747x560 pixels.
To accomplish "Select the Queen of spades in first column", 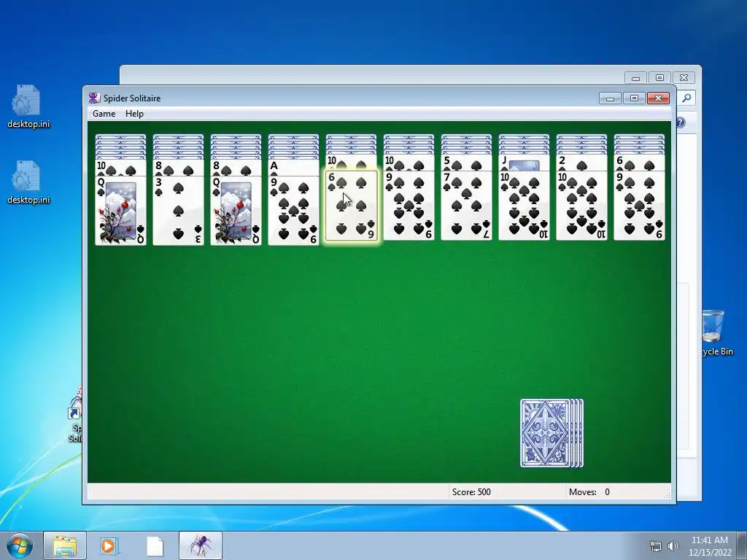I will click(x=120, y=211).
